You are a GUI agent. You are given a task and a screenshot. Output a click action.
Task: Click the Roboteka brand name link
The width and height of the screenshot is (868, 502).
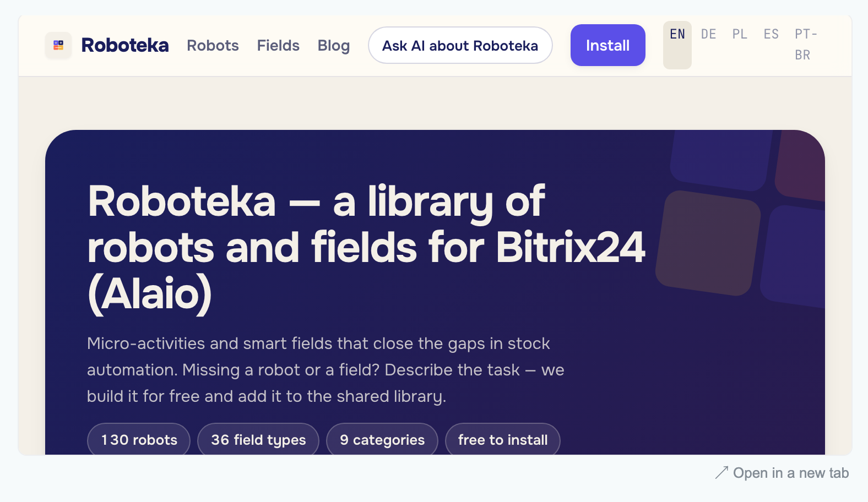pyautogui.click(x=125, y=45)
